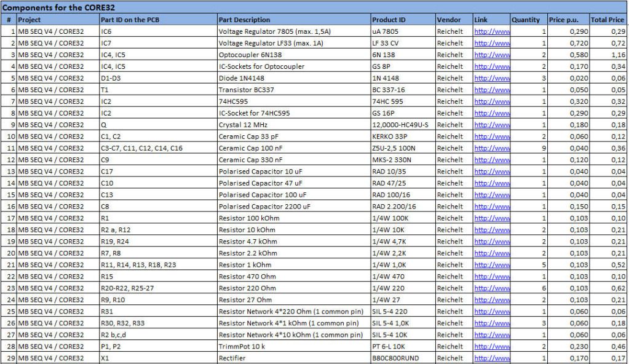Open the link for TrimmPot 10 k
The height and width of the screenshot is (364, 629).
click(x=492, y=346)
